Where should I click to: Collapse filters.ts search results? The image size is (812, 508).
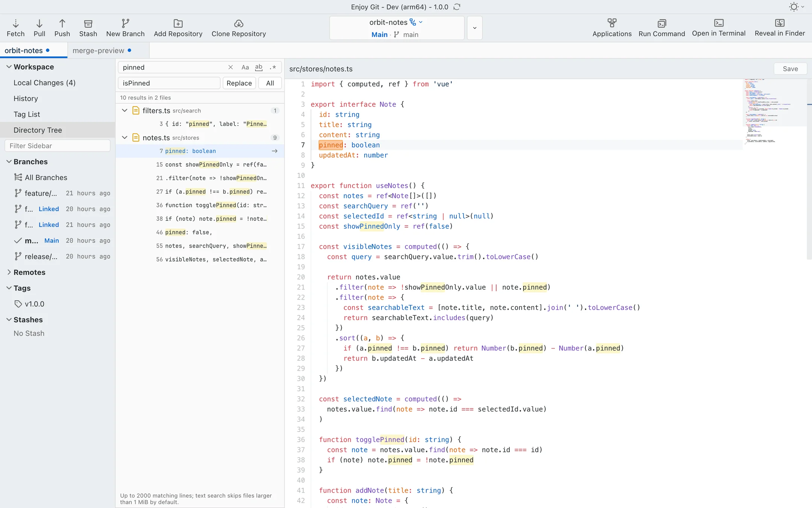(x=124, y=110)
